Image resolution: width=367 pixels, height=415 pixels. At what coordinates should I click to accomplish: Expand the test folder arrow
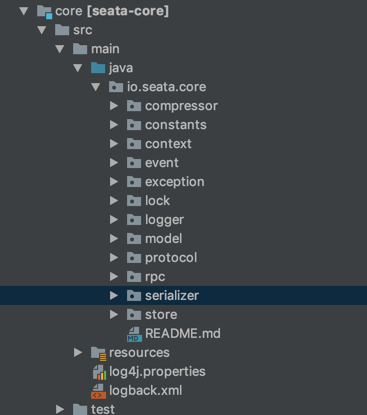pyautogui.click(x=60, y=409)
